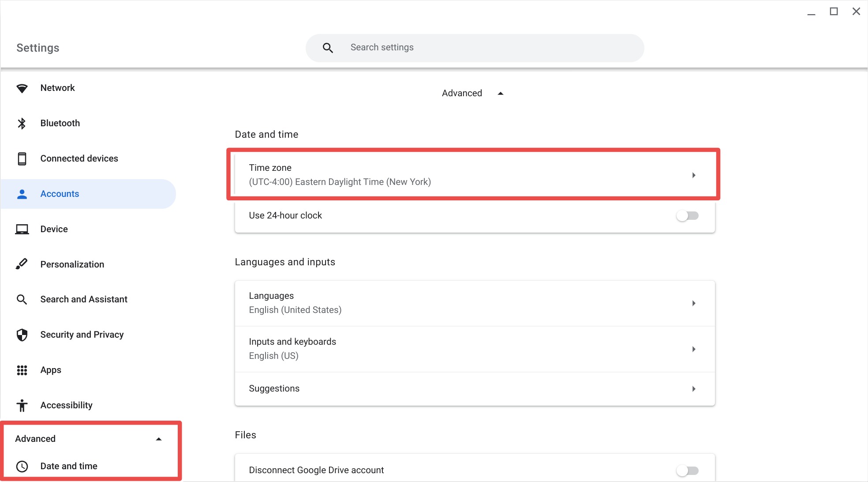
Task: Click the clock icon next to Date and time
Action: 22,466
